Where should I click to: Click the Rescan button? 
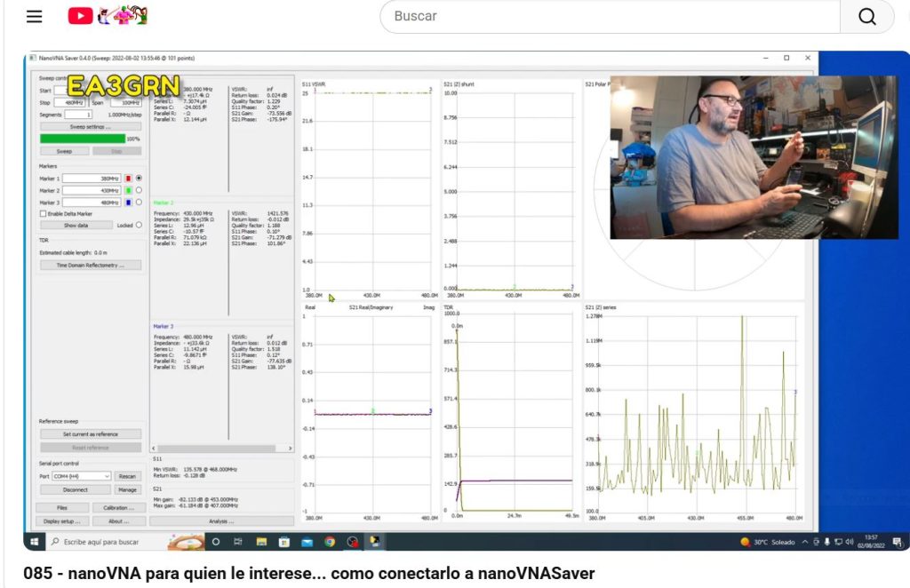tap(127, 476)
